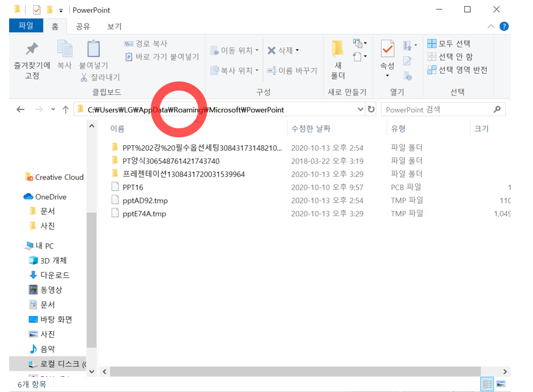Open 동영상 videos in sidebar
This screenshot has width=533, height=392.
46,290
